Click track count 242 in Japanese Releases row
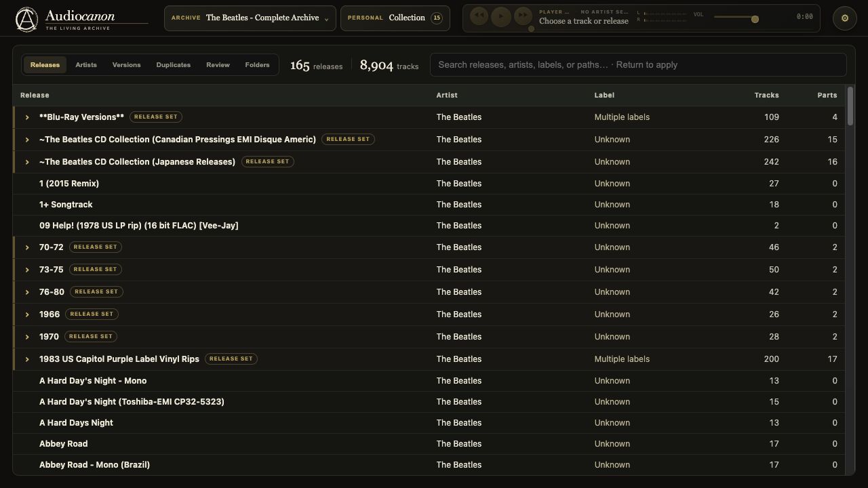 click(x=771, y=162)
